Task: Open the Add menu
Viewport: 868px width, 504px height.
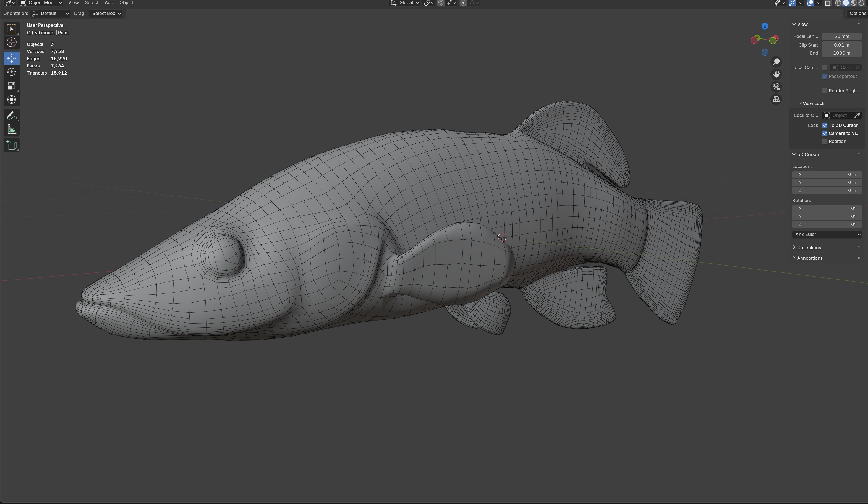Action: pyautogui.click(x=109, y=3)
